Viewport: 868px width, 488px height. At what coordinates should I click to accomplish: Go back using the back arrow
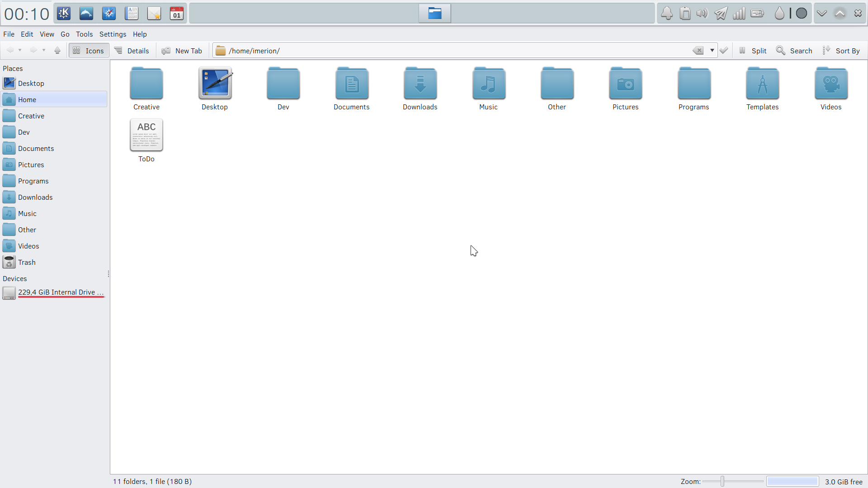(x=10, y=50)
